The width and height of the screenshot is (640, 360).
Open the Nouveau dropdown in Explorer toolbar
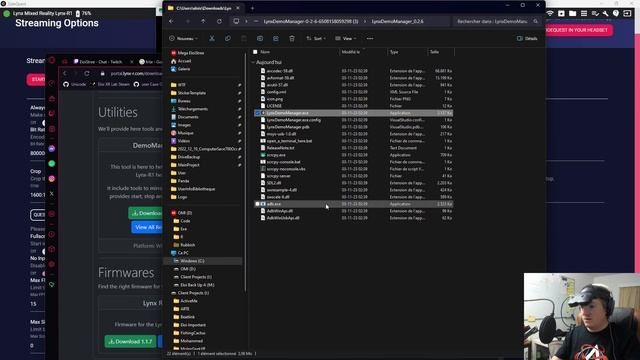pyautogui.click(x=183, y=38)
